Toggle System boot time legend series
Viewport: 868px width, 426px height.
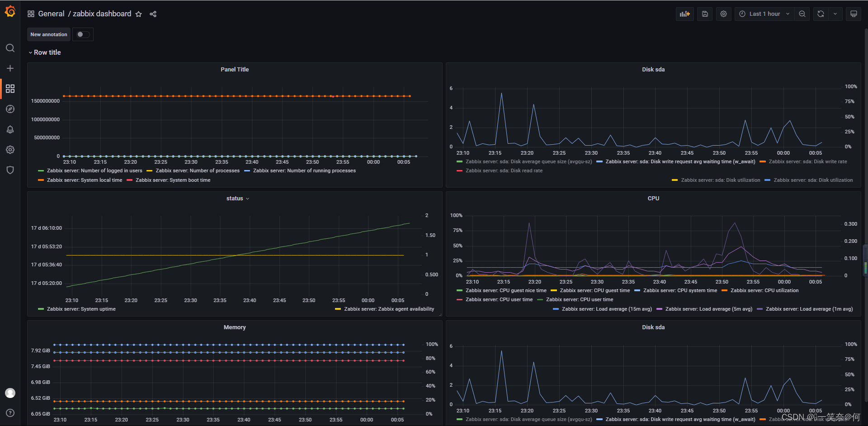pos(173,180)
